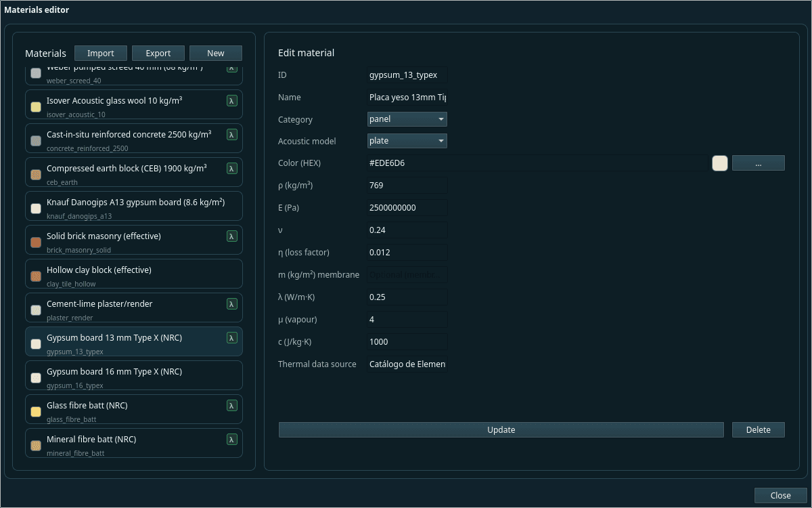Screen dimensions: 812x508
Task: Click the Cast-in-situ reinforced concrete swatch
Action: [36, 141]
